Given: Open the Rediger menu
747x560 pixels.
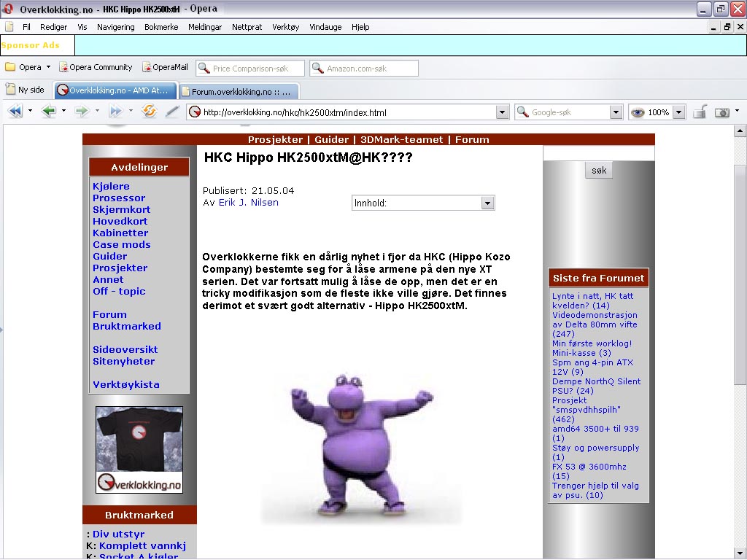Looking at the screenshot, I should 53,27.
